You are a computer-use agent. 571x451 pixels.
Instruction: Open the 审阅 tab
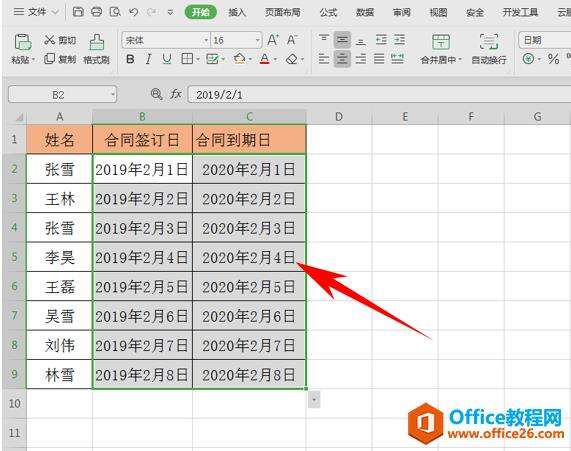(402, 12)
